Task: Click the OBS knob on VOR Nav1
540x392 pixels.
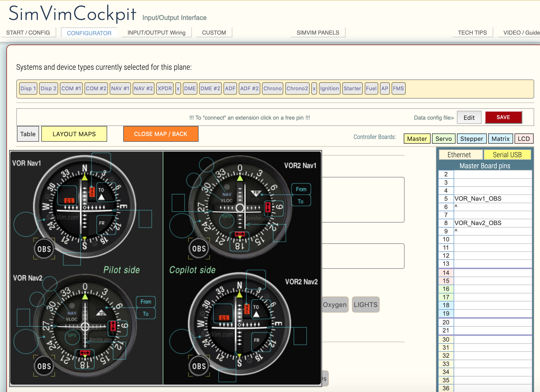Action: pyautogui.click(x=44, y=249)
